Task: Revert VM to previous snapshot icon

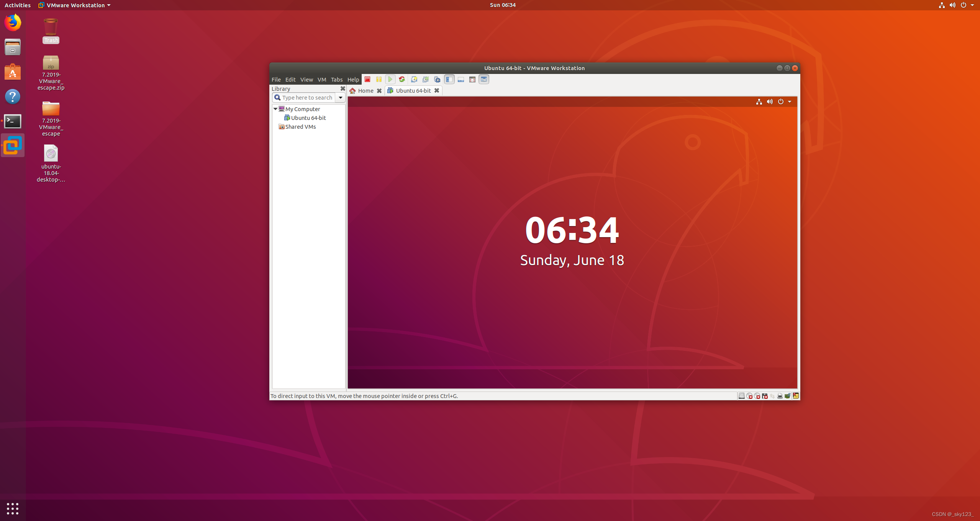Action: tap(426, 79)
